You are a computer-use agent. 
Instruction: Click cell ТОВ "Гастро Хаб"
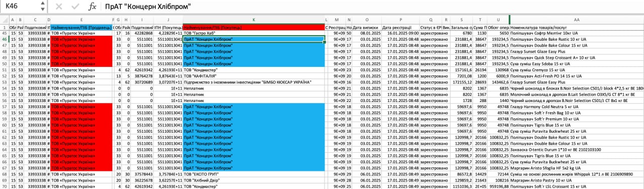point(254,33)
